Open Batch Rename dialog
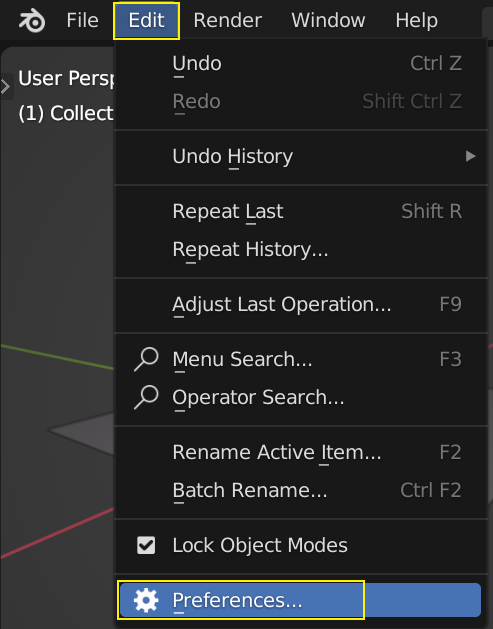 tap(301, 490)
